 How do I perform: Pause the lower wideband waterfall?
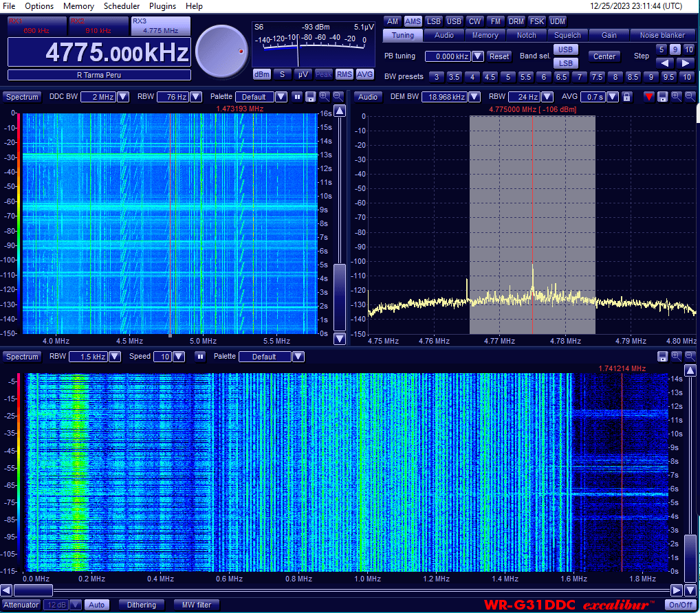click(201, 357)
